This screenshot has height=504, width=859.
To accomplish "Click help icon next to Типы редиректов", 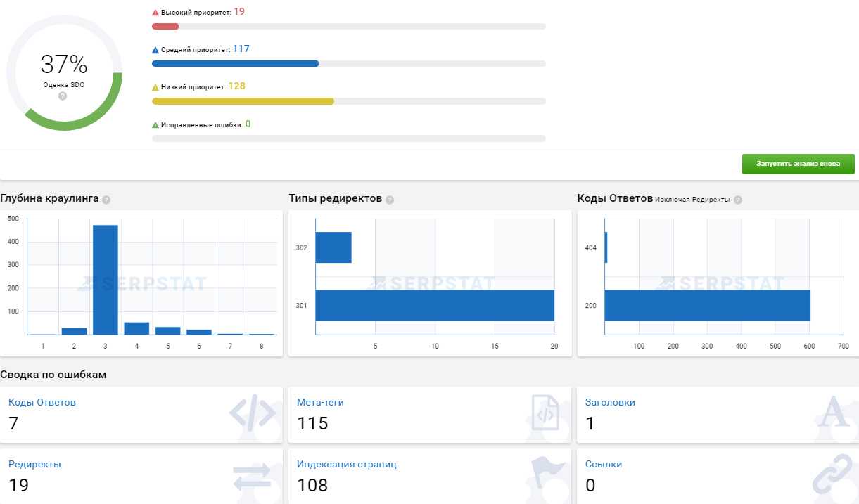I will click(x=390, y=200).
